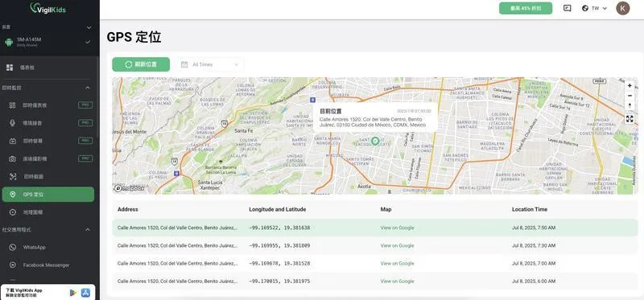Click the GPS pin icon in sidebar
This screenshot has width=644, height=300.
[13, 194]
